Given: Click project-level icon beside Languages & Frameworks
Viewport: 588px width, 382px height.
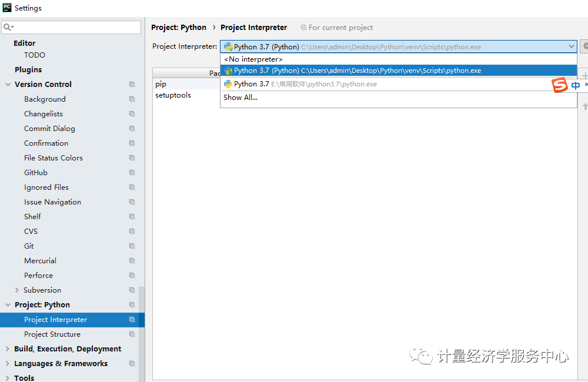Looking at the screenshot, I should coord(132,363).
